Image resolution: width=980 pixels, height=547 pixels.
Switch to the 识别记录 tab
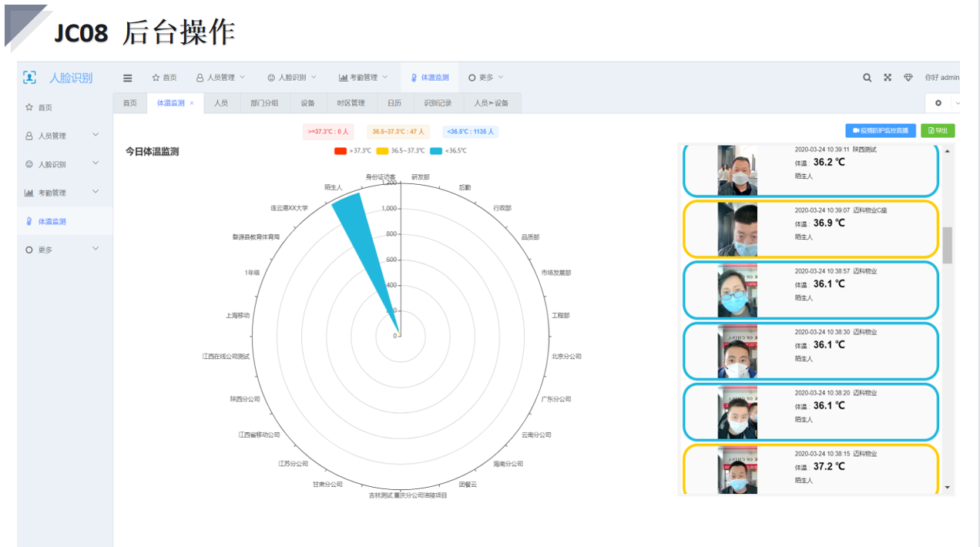[x=438, y=103]
